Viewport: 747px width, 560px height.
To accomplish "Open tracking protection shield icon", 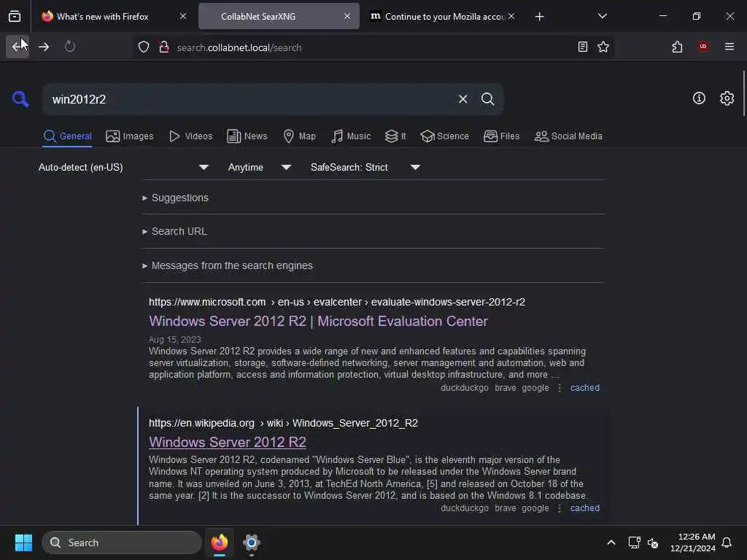I will 144,47.
